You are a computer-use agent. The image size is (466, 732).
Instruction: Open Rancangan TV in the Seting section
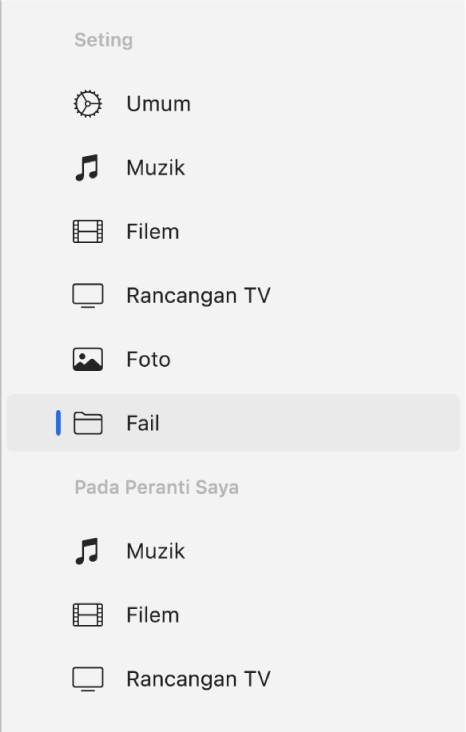233,296
